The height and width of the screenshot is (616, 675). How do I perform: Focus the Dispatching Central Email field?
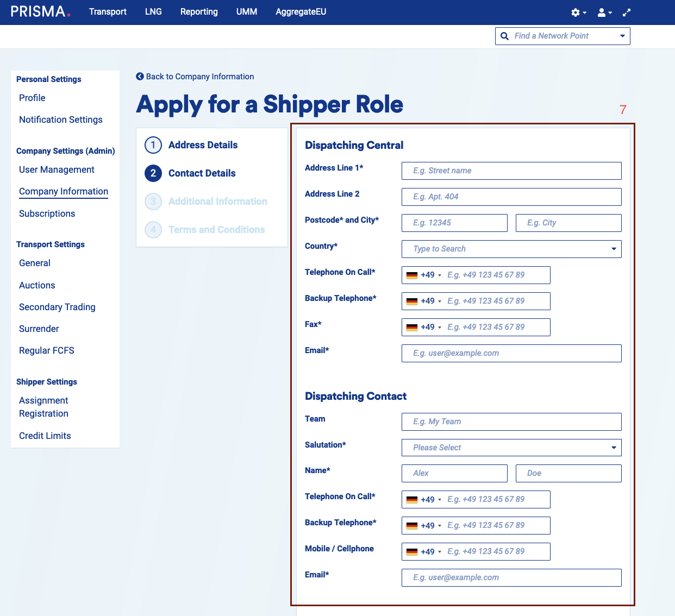pyautogui.click(x=511, y=353)
